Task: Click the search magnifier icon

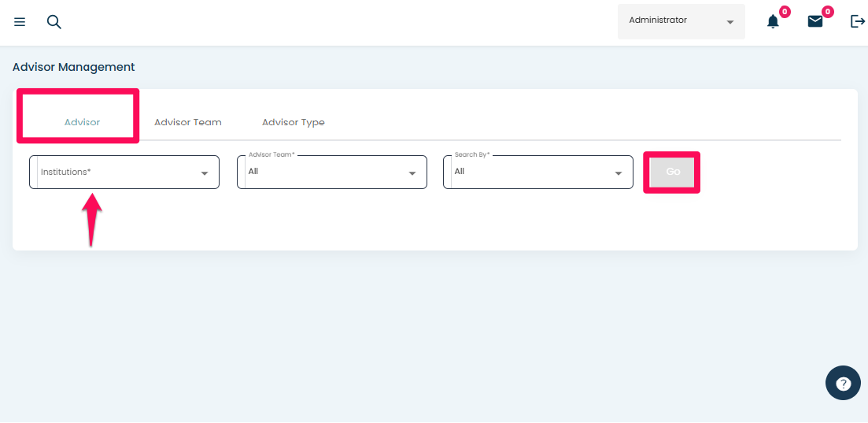Action: point(54,22)
